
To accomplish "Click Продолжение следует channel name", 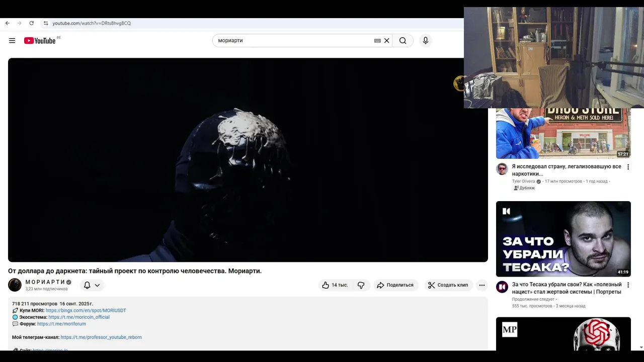I will coord(533,299).
